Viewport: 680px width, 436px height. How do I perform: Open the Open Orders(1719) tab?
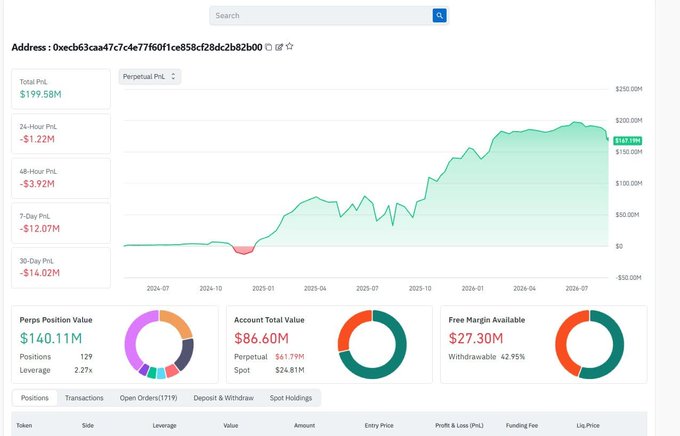[148, 398]
